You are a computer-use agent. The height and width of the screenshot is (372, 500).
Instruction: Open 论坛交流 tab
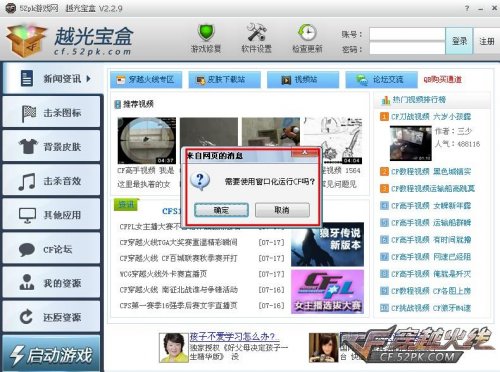click(x=381, y=80)
